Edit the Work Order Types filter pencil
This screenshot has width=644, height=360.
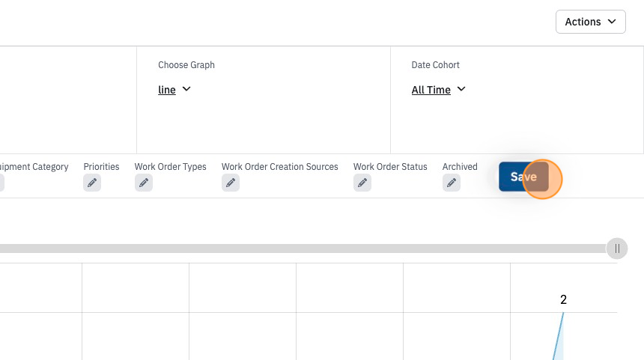pos(144,183)
